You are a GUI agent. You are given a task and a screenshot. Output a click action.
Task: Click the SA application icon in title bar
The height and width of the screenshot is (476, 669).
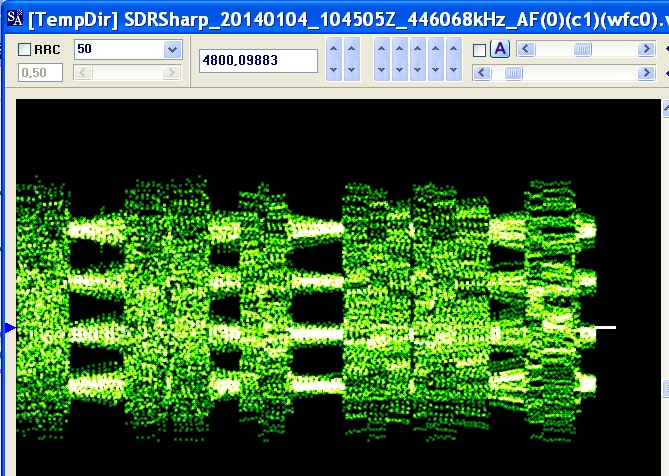(15, 18)
